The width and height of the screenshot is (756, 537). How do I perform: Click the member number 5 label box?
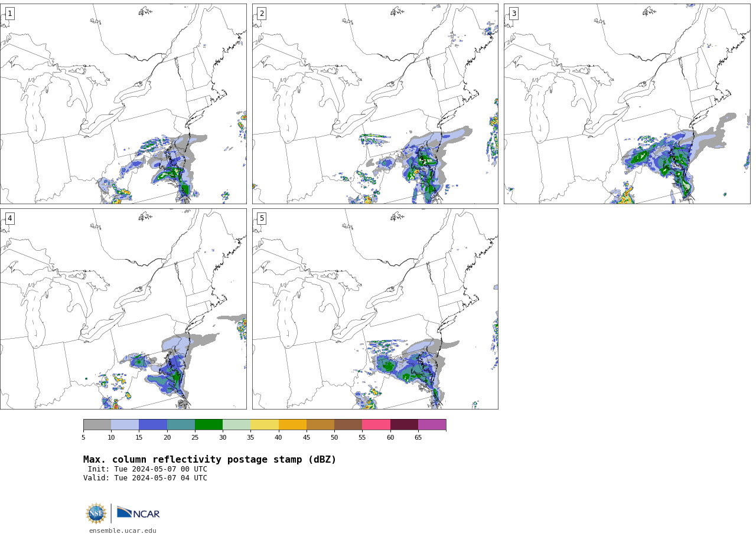click(262, 218)
